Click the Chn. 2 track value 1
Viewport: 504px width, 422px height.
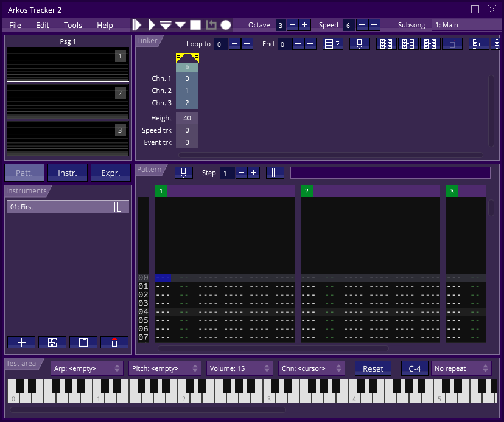tap(187, 91)
